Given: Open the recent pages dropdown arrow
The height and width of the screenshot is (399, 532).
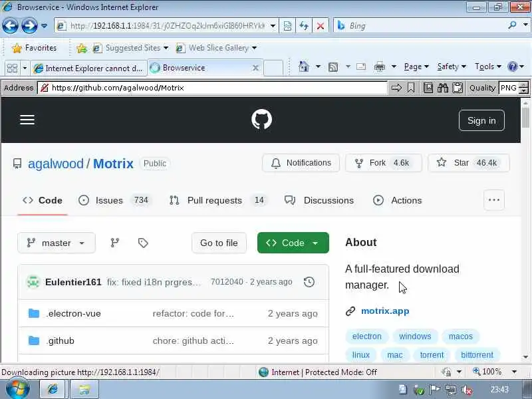Looking at the screenshot, I should [x=44, y=25].
